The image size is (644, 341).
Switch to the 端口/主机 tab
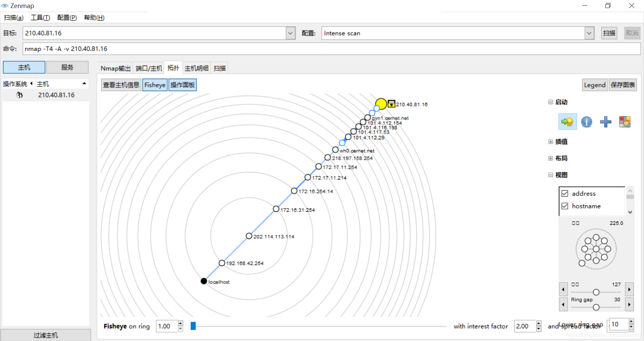(x=149, y=68)
